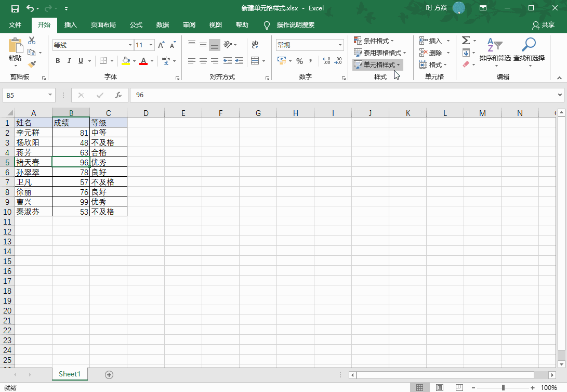Open the font name dropdown 等线

[x=130, y=45]
